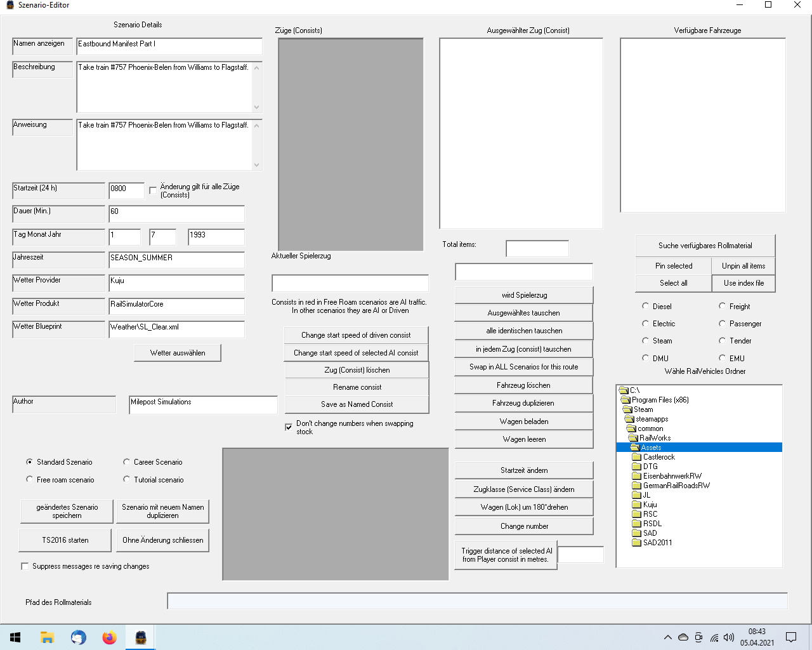Click the Thunderbird taskbar icon
The height and width of the screenshot is (650, 812).
pos(78,637)
